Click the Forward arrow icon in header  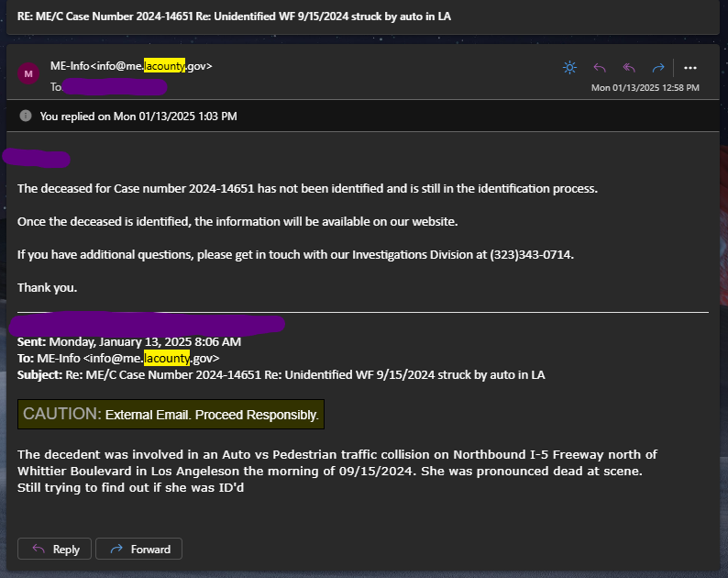point(657,67)
